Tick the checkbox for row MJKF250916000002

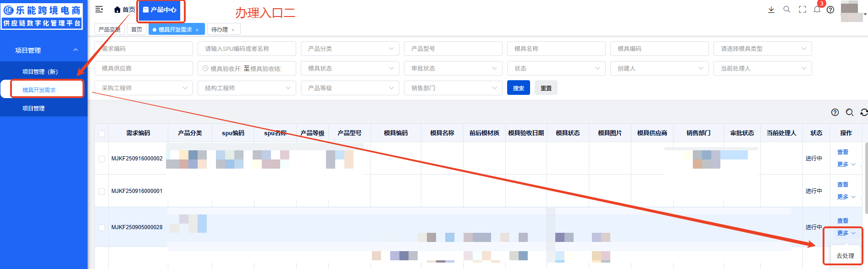(x=102, y=159)
